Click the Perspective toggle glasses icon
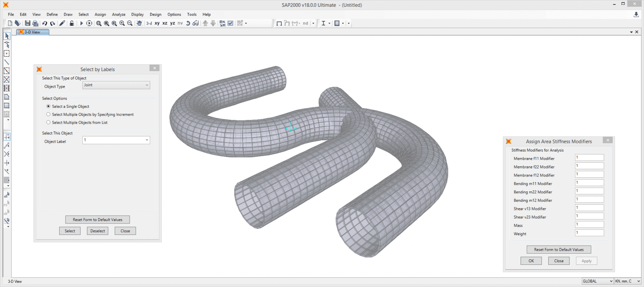 (196, 23)
